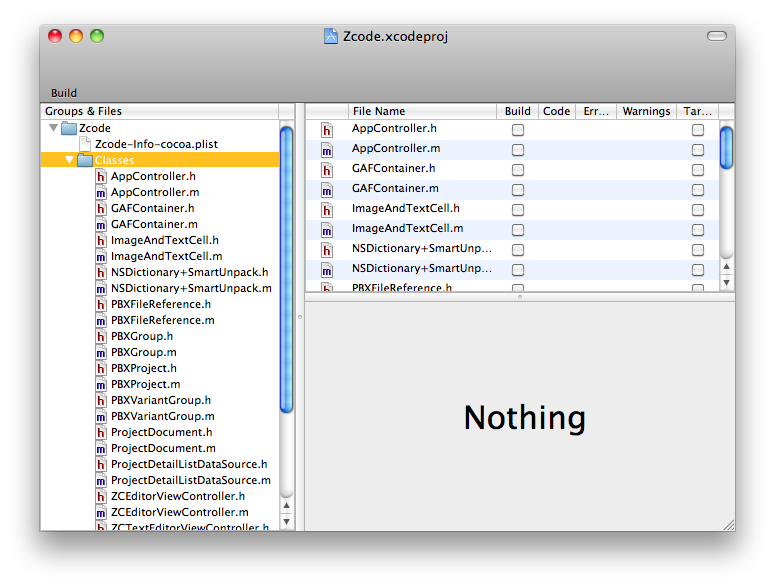Viewport: 775px width, 586px height.
Task: Click sidebar scroll down arrow
Action: (287, 522)
